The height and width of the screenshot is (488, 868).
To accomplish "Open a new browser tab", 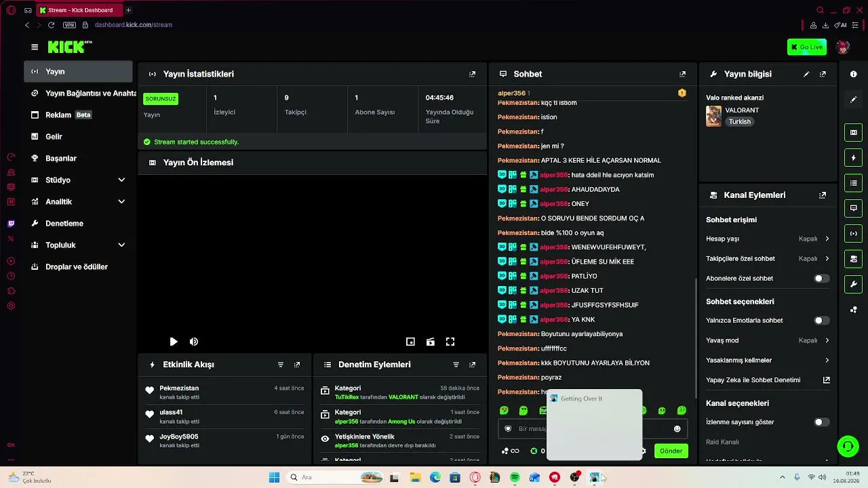I will point(128,10).
